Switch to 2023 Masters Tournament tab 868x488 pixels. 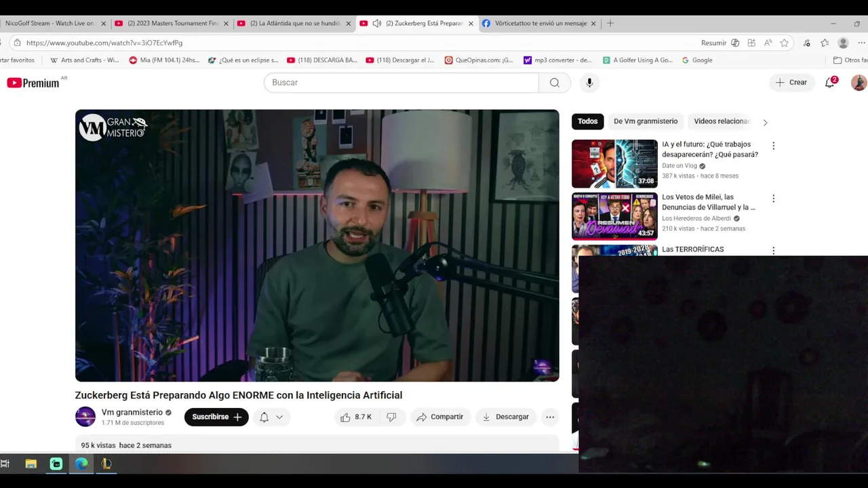(x=172, y=23)
